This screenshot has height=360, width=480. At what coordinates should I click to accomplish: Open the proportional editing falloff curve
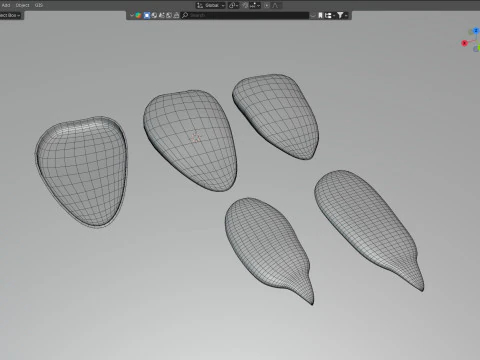click(x=275, y=5)
